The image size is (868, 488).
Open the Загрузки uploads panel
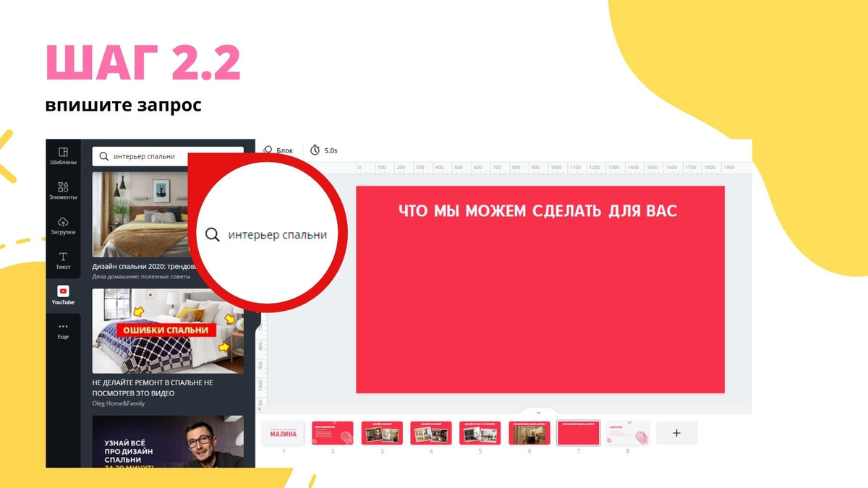[x=63, y=226]
